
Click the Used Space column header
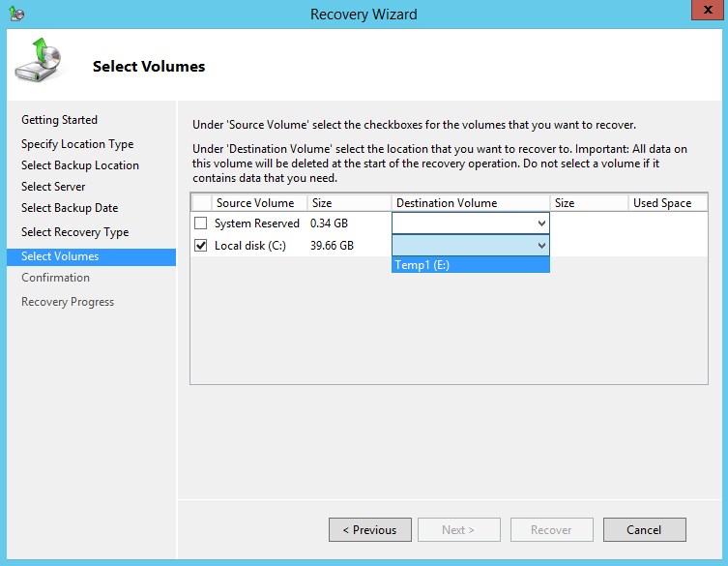[x=661, y=203]
